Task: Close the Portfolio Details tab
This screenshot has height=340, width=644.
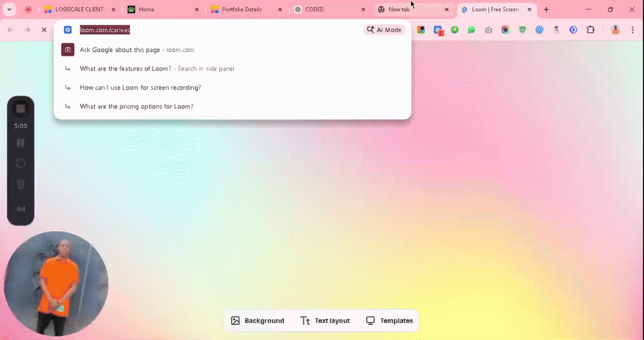Action: coord(280,9)
